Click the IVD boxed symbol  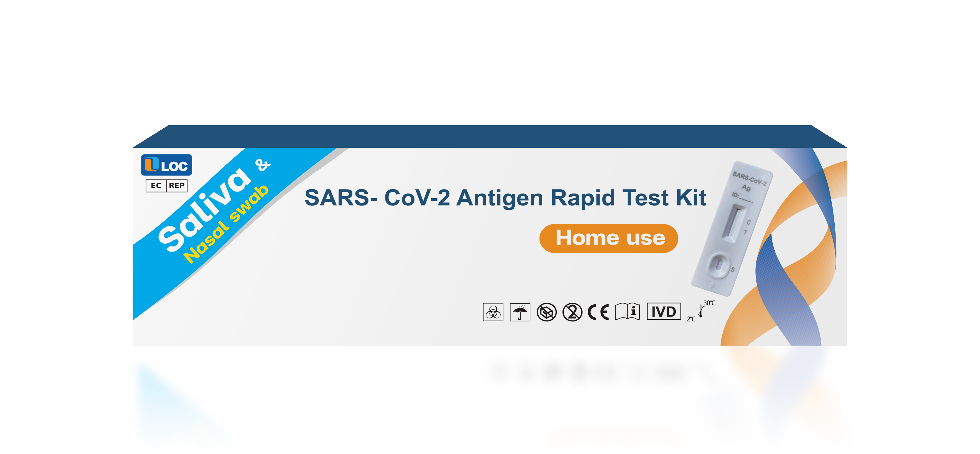pos(664,311)
